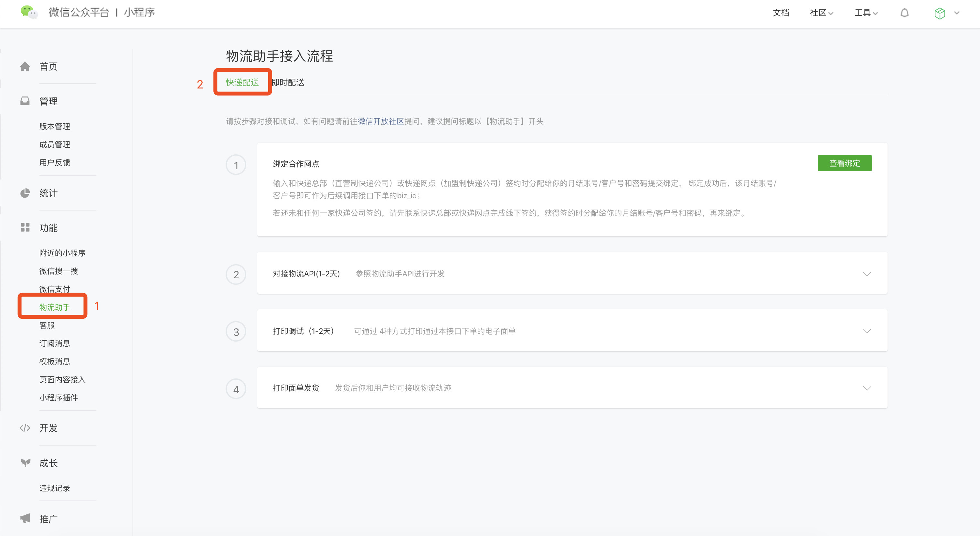Open the notification bell icon
This screenshot has height=536, width=980.
[904, 13]
